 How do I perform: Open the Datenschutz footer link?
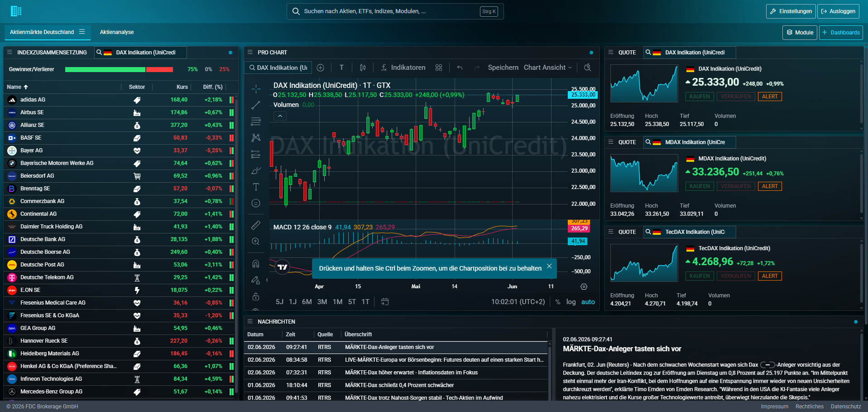846,407
